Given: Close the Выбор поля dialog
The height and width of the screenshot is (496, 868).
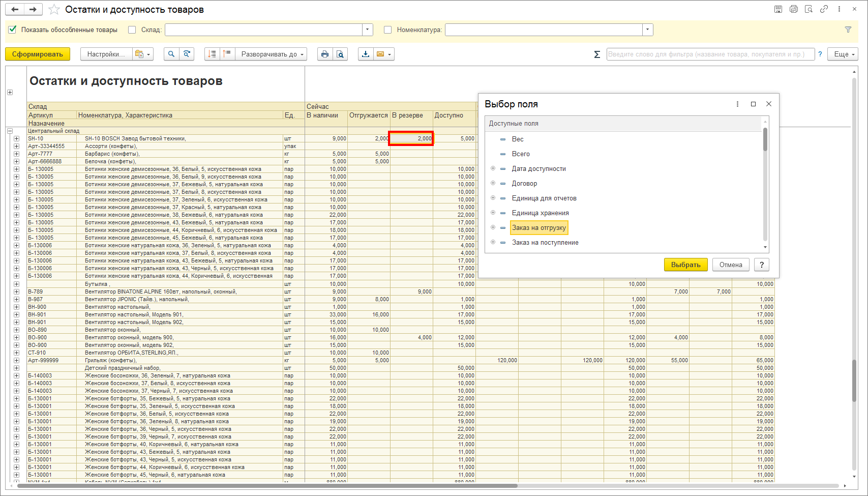Looking at the screenshot, I should point(769,104).
